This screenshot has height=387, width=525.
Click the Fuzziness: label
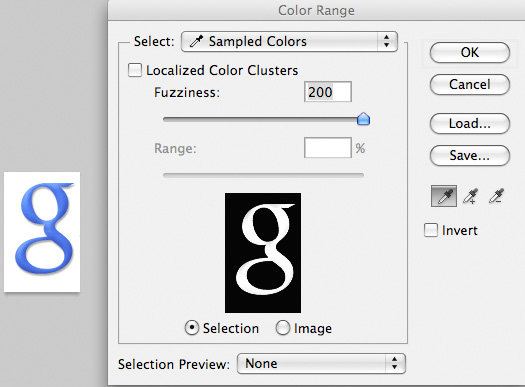coord(187,92)
